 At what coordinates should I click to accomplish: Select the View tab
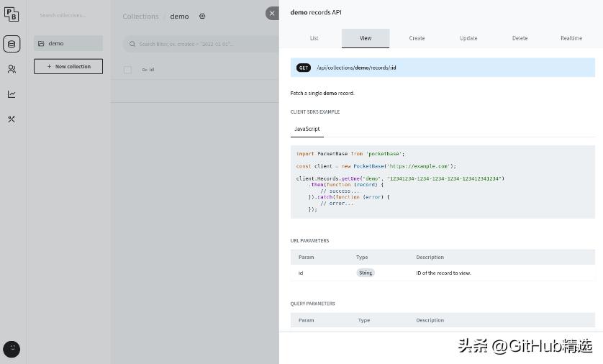pos(366,38)
